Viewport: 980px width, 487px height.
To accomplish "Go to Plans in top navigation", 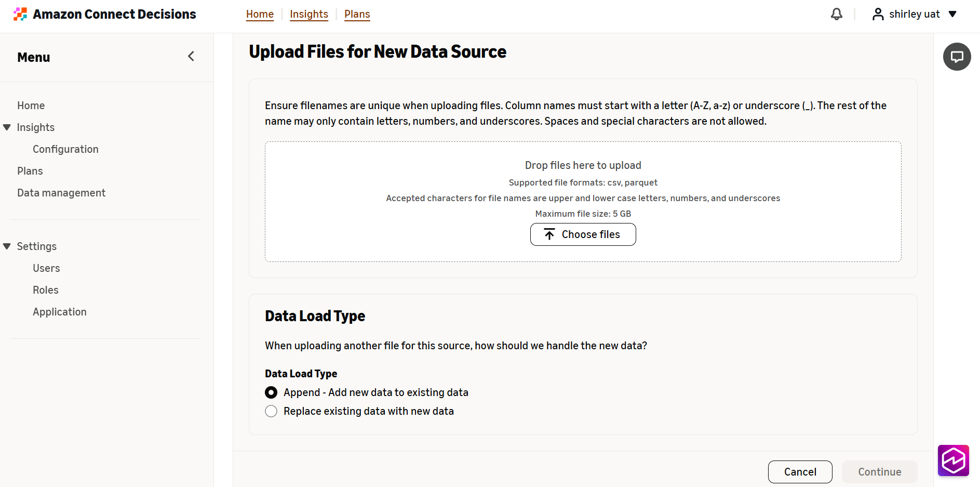I will [x=357, y=14].
